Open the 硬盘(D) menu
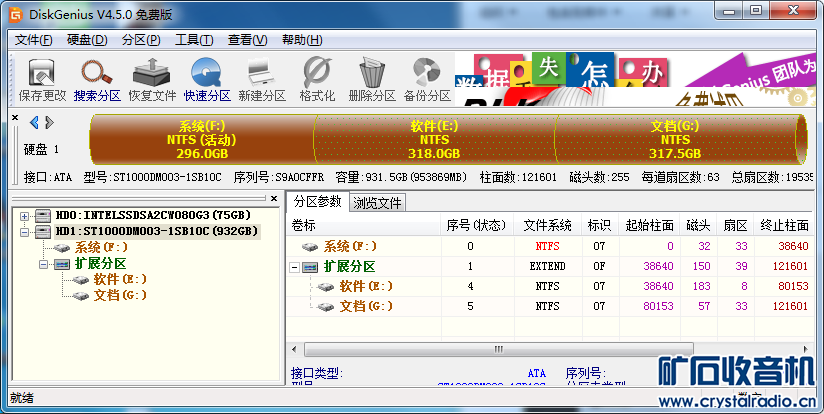 [87, 40]
